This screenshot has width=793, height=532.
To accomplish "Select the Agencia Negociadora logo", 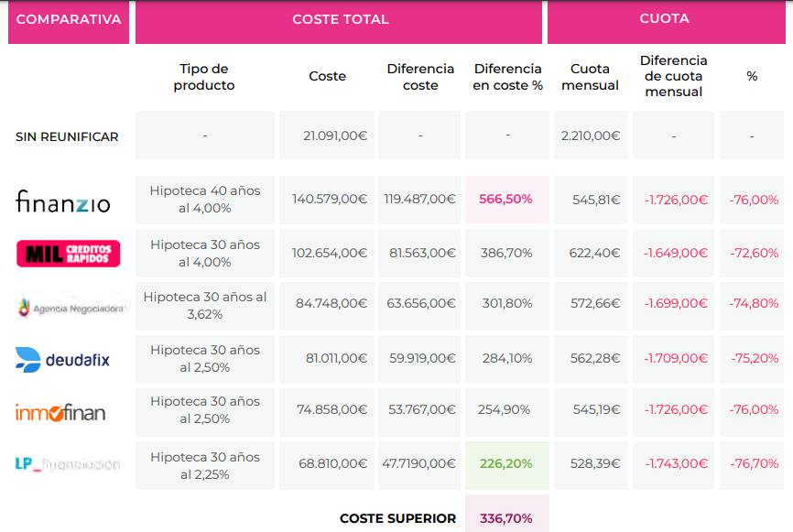I will [70, 308].
